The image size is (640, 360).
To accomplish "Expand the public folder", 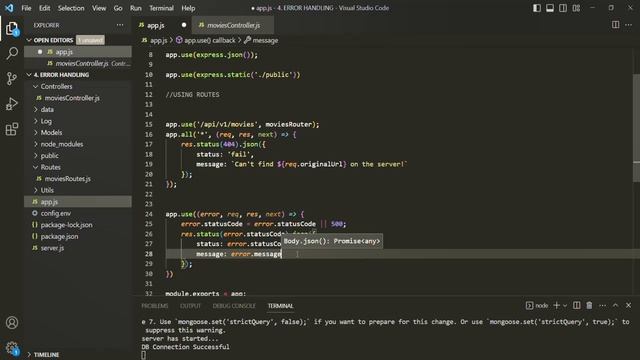I will pos(36,156).
